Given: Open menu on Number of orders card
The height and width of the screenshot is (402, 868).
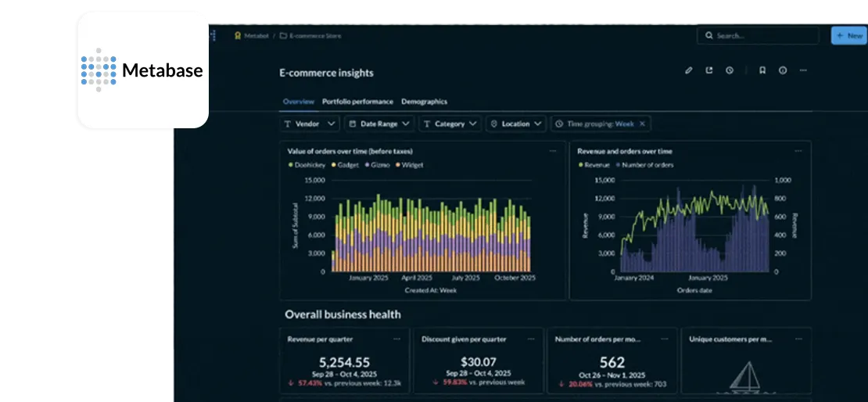Looking at the screenshot, I should point(664,339).
